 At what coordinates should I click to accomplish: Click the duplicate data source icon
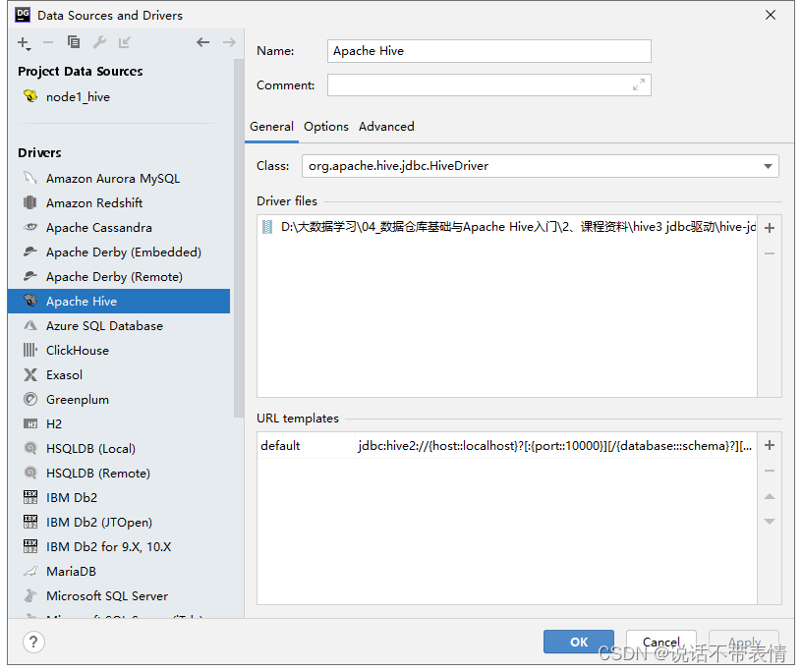72,43
